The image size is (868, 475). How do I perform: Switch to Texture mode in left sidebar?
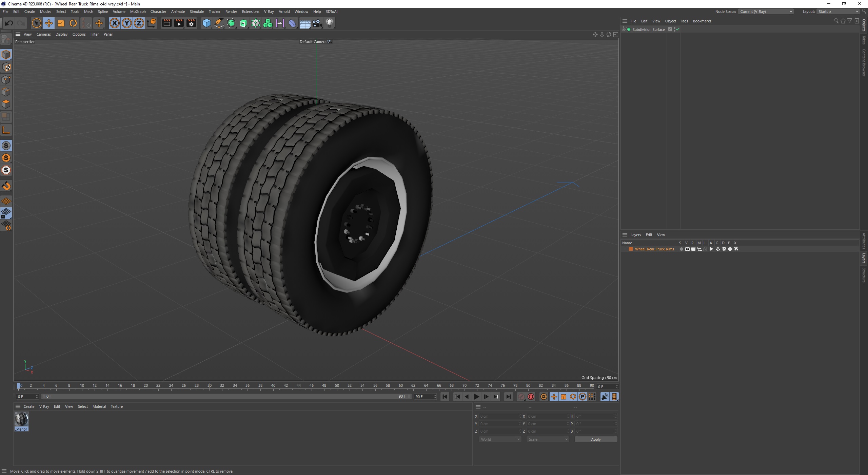tap(6, 67)
